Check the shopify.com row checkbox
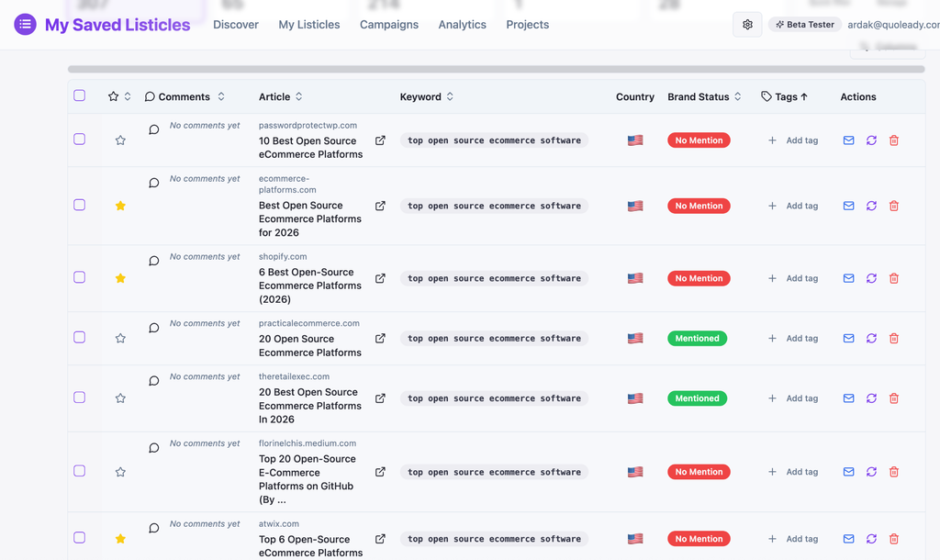The height and width of the screenshot is (560, 940). (79, 277)
